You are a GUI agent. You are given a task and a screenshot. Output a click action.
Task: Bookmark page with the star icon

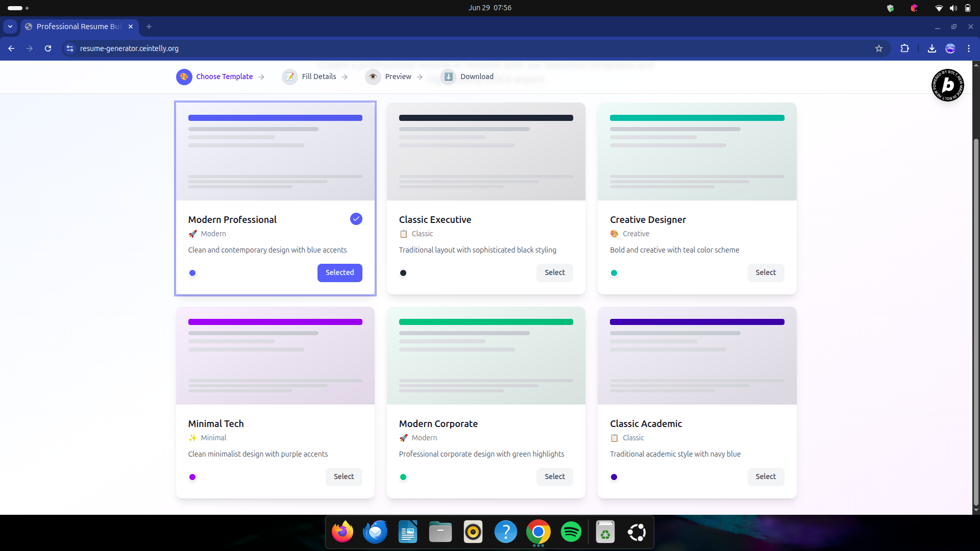tap(878, 48)
